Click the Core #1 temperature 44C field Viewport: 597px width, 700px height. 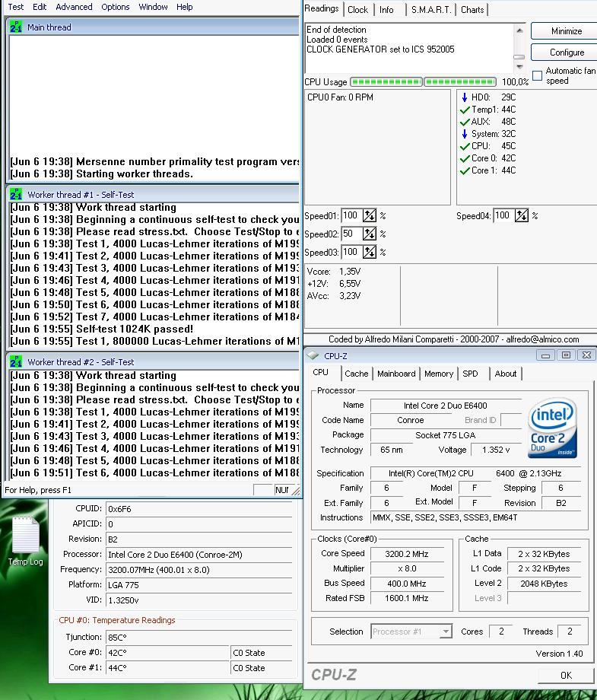click(168, 668)
